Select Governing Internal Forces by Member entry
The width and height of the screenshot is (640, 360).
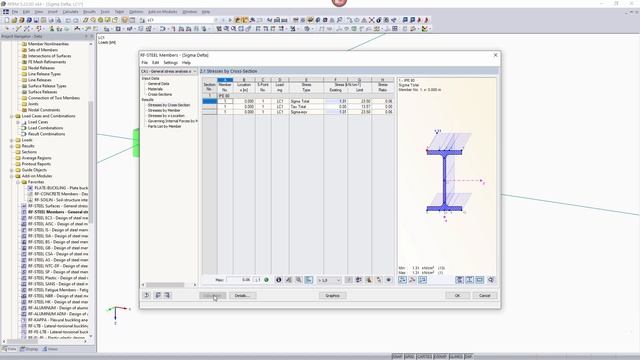(173, 121)
